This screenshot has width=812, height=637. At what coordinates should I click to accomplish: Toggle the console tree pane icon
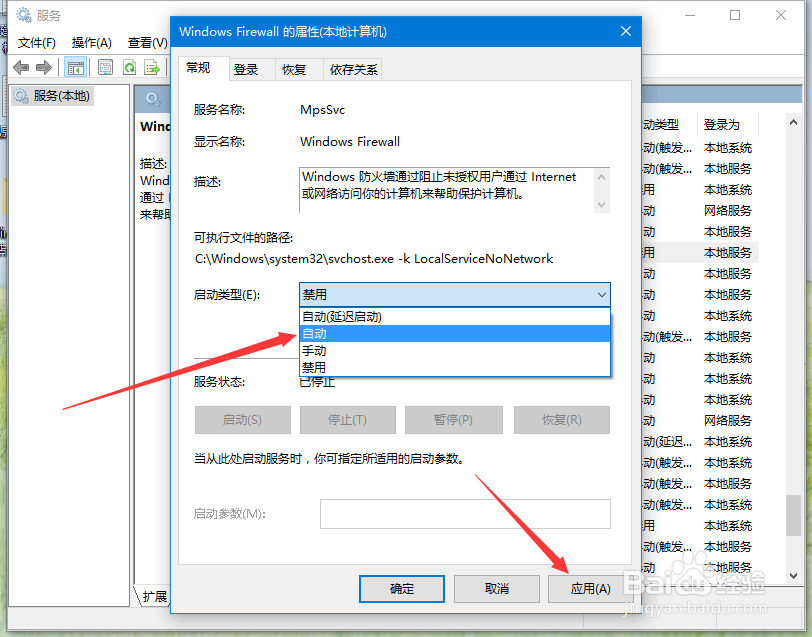[76, 68]
